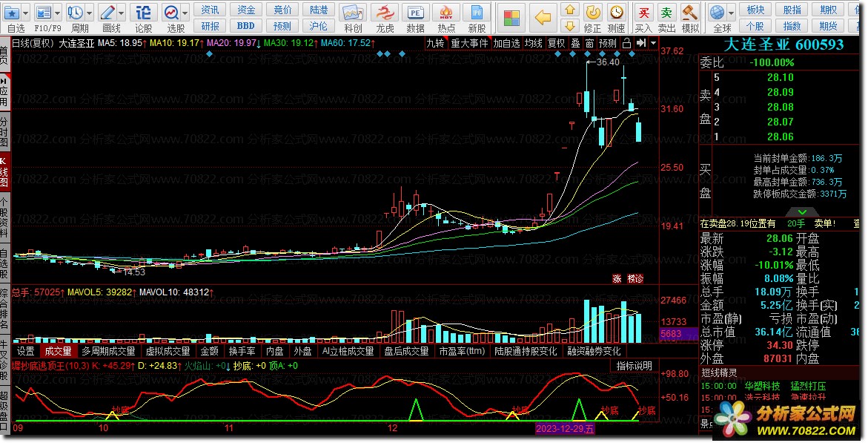Click the four-color window layout icon
The height and width of the screenshot is (443, 868).
tap(511, 18)
